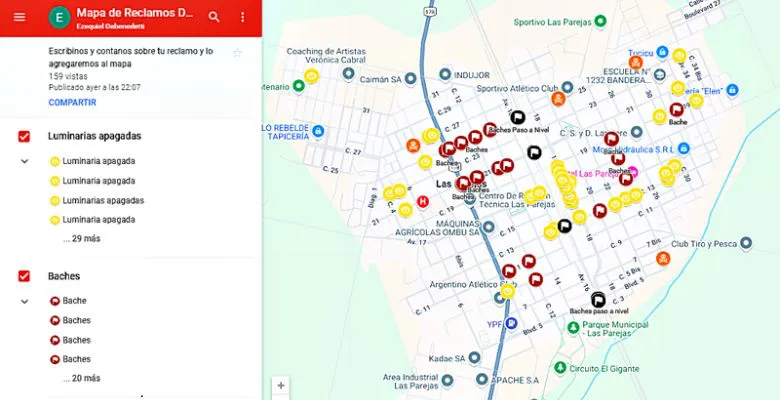Click the orange marker beside the Tucucu label
The height and width of the screenshot is (400, 780).
pos(635,63)
